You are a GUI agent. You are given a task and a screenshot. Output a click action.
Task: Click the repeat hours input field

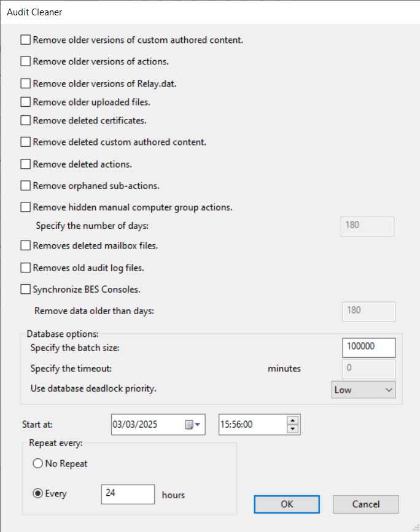(128, 494)
